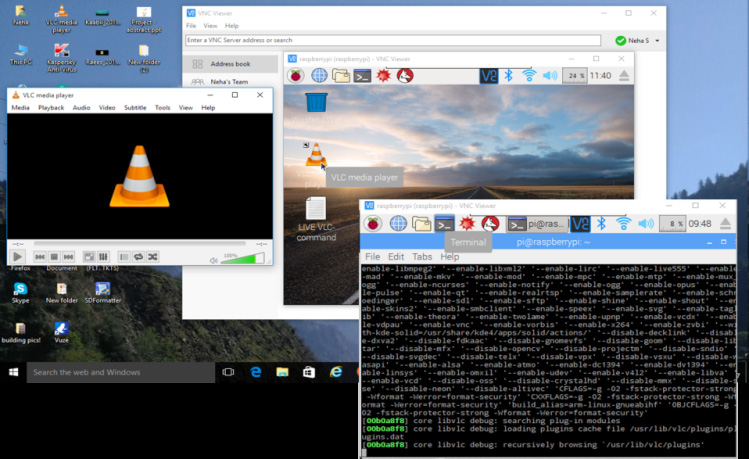
Task: Select Neha's Team in VNC sidebar
Action: pos(229,82)
